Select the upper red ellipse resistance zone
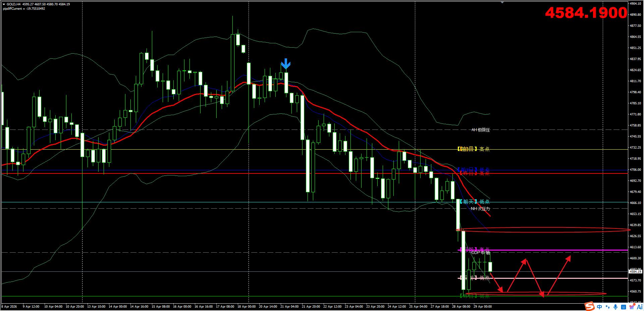This screenshot has width=644, height=311. 543,230
